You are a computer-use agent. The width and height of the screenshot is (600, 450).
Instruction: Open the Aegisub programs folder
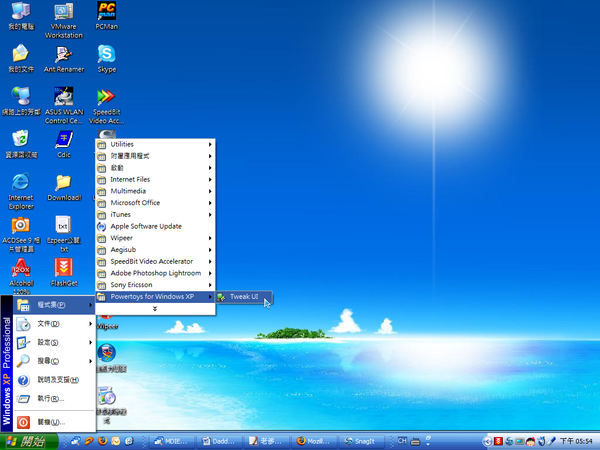pyautogui.click(x=155, y=250)
